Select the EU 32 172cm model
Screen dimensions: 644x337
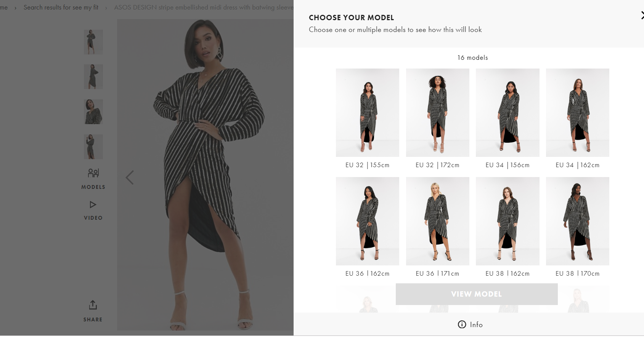(x=438, y=113)
